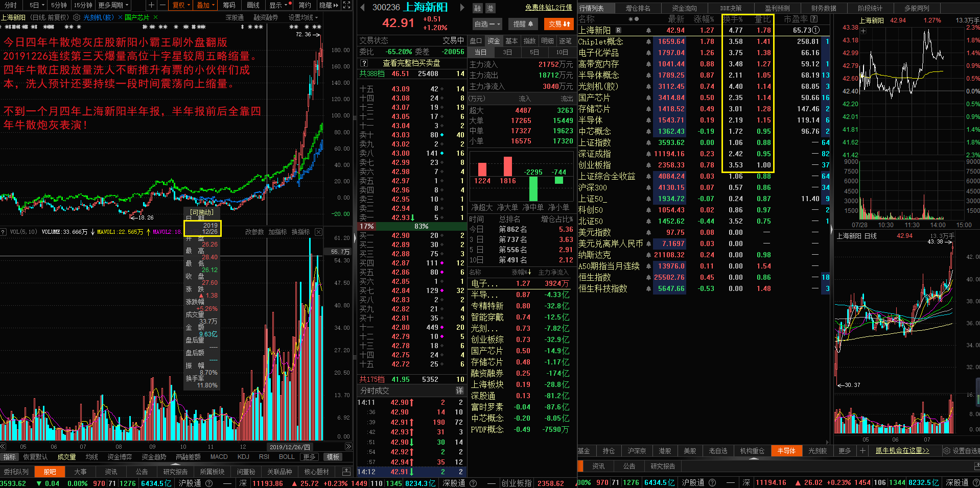Click the 港 Hong Kong connect badge
Viewport: 980px width, 488px height.
tap(490, 8)
